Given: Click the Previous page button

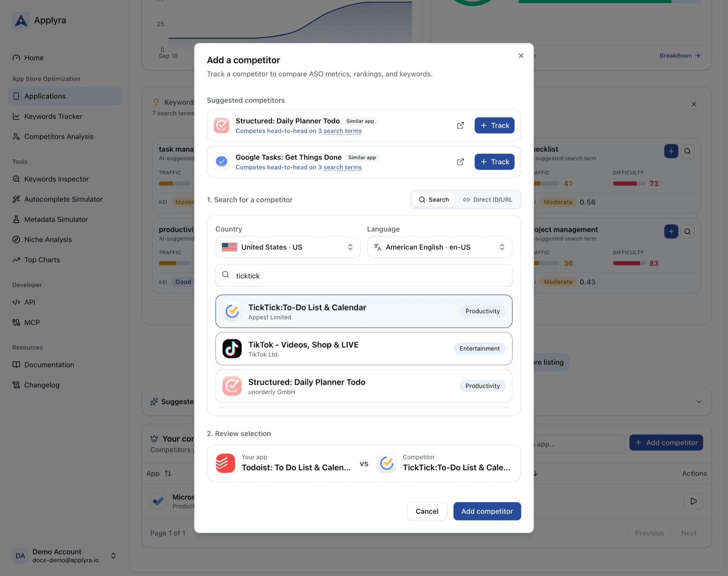Looking at the screenshot, I should coord(649,533).
